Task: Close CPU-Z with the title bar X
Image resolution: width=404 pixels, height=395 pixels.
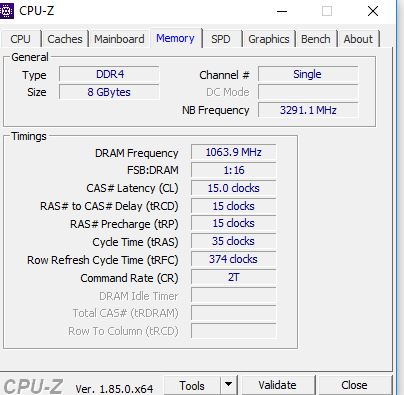Action: [373, 11]
